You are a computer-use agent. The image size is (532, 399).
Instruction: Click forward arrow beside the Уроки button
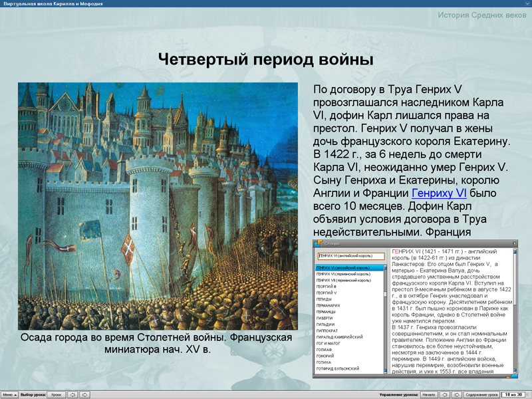point(84,393)
